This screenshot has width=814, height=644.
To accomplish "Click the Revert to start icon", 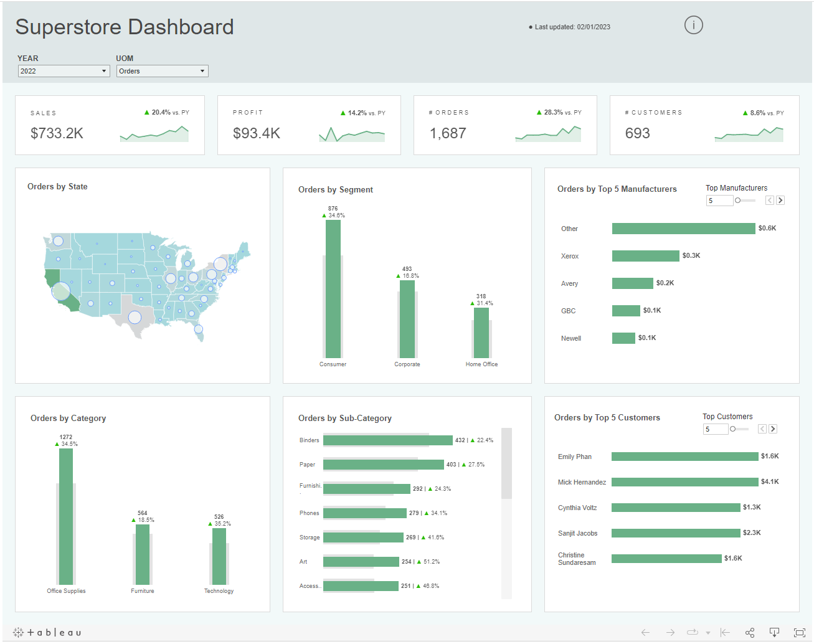I will click(x=725, y=632).
